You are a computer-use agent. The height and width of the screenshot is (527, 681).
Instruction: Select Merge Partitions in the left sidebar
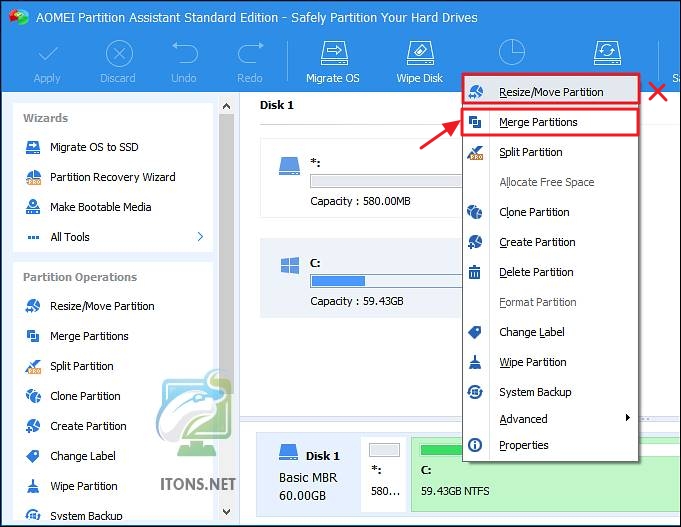pos(89,336)
